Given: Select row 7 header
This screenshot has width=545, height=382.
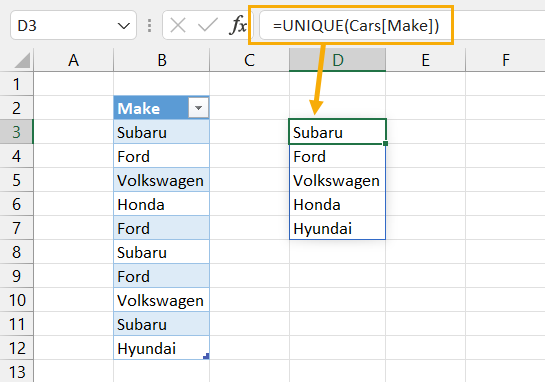Looking at the screenshot, I should (16, 228).
